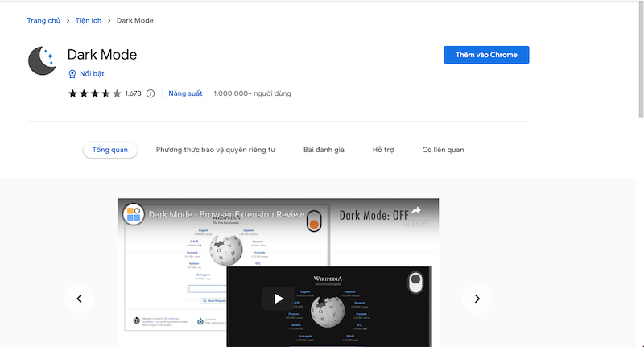Click the page vertical scrollbar thumb
Viewport: 644px width, 347px height.
click(641, 60)
